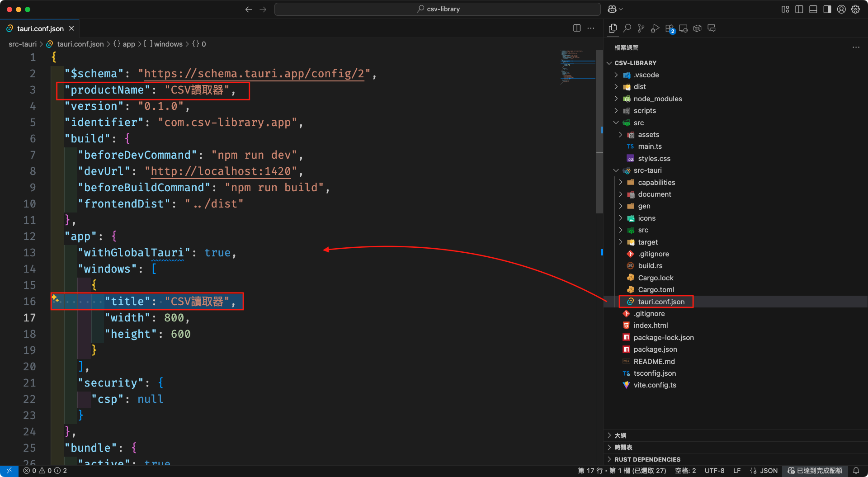Click the 0 breadcrumb segment
The image size is (868, 477).
[203, 44]
